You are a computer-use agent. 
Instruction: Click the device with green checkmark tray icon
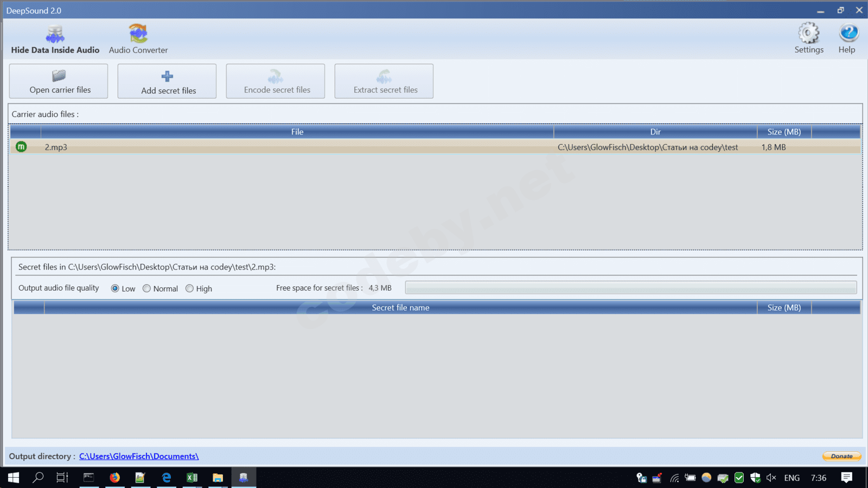723,478
